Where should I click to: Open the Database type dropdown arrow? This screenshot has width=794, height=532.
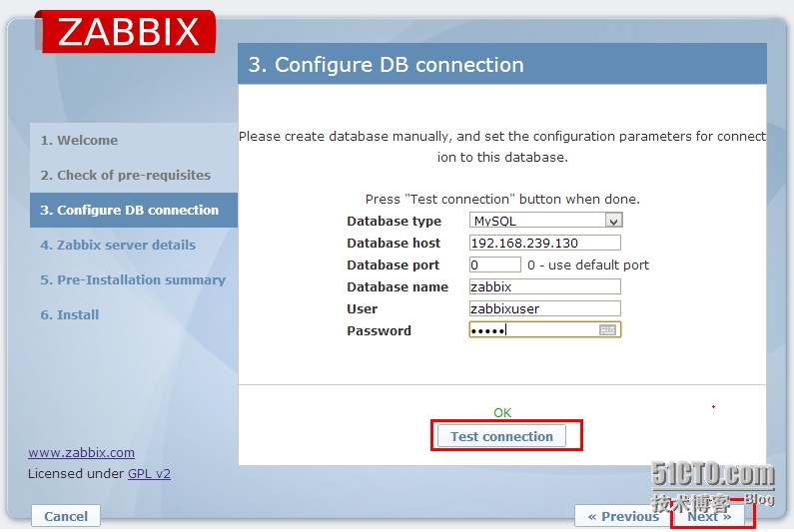point(614,221)
